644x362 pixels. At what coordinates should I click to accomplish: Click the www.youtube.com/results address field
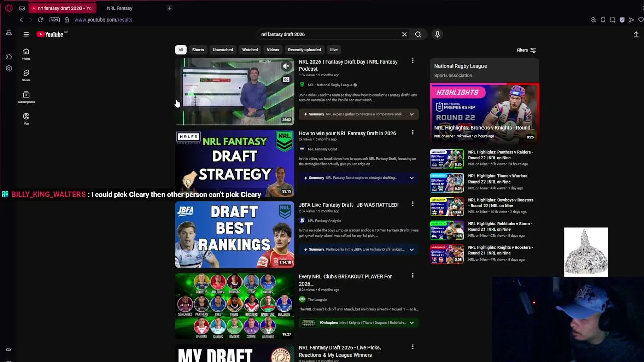click(103, 20)
